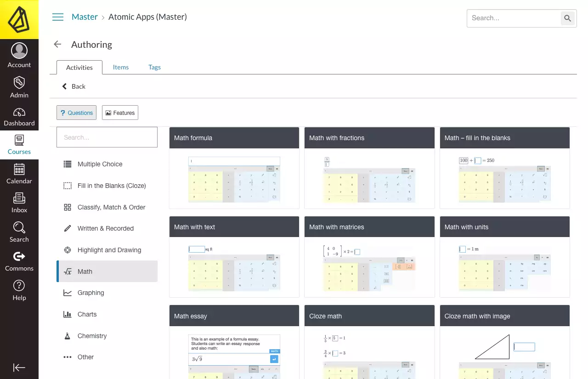Choose the Math – fill in the blanks card
Image resolution: width=588 pixels, height=379 pixels.
(x=505, y=168)
